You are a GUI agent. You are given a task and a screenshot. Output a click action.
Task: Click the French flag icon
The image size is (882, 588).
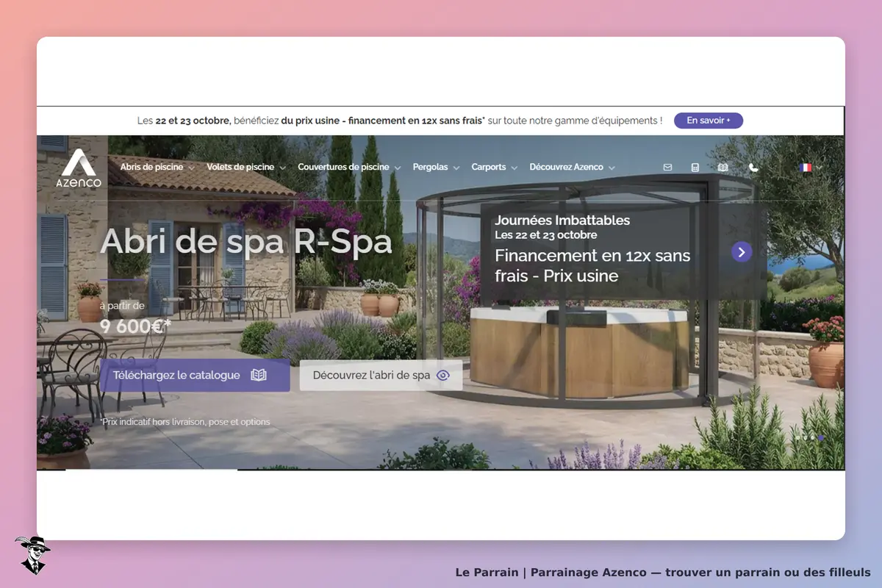point(806,168)
